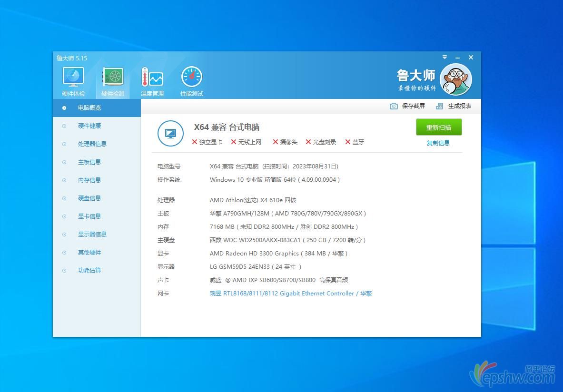Click the desktop computer monitor icon
Viewport: 563px width, 392px height.
tap(170, 134)
